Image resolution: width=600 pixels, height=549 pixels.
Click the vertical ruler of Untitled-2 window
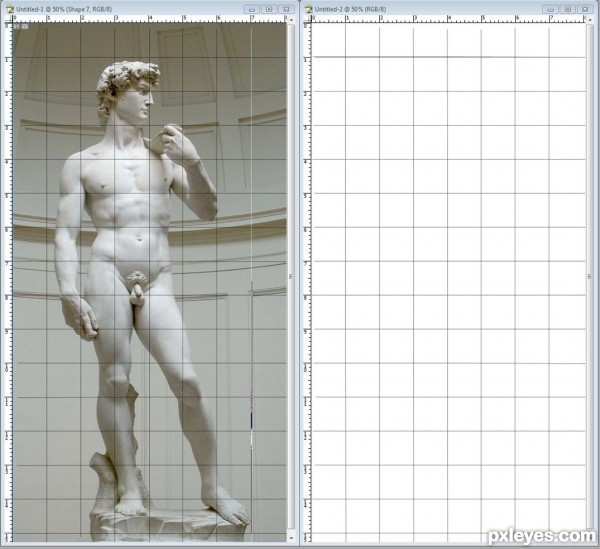307,282
